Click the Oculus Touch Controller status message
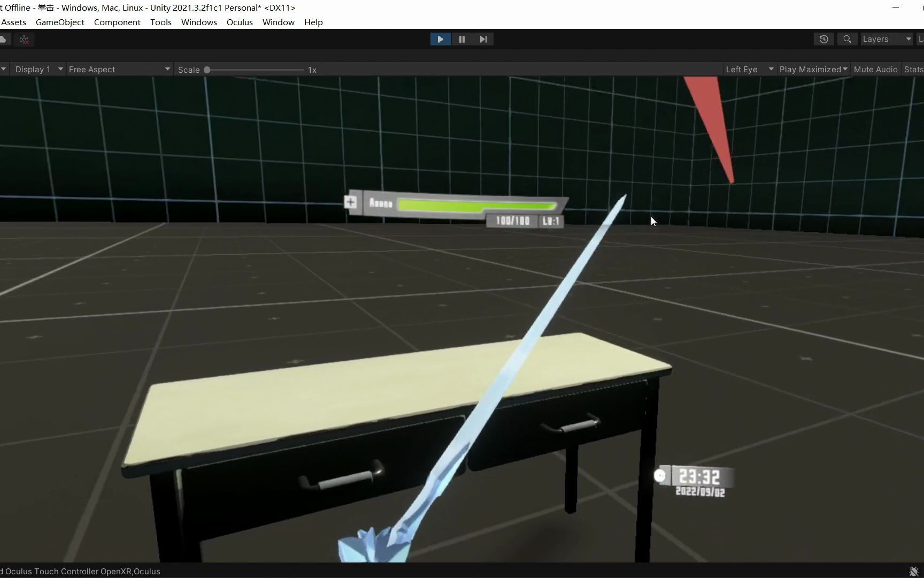Viewport: 924px width, 578px height. coord(80,572)
